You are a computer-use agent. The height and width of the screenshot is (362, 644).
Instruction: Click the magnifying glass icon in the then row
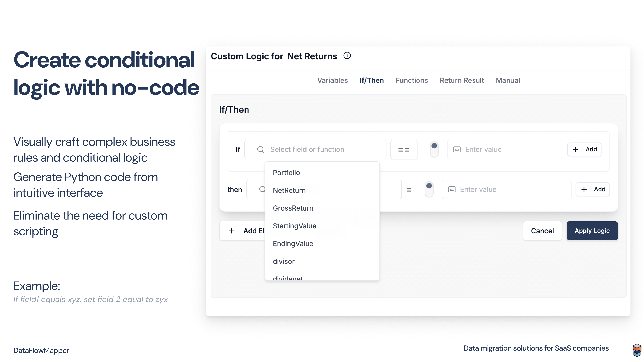[x=262, y=189]
